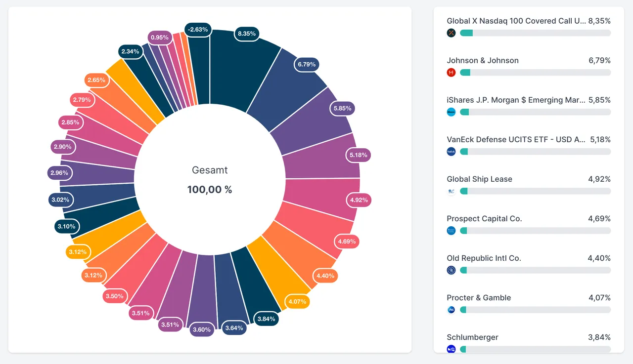The width and height of the screenshot is (633, 364).
Task: Select the 2.90% chart label badge
Action: pos(63,147)
